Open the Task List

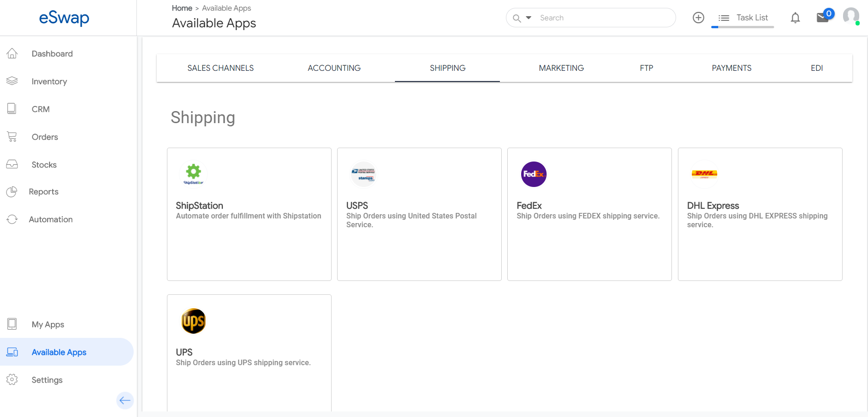[743, 18]
